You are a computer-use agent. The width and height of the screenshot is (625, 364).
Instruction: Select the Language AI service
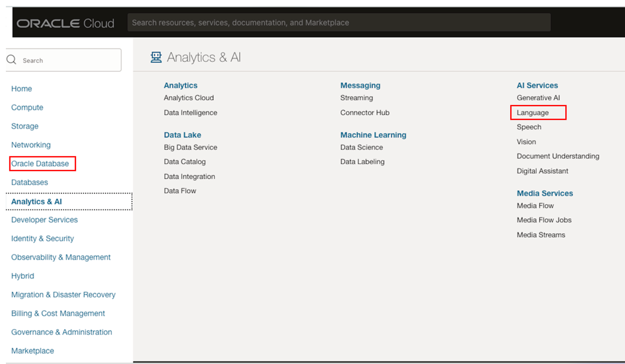click(533, 112)
